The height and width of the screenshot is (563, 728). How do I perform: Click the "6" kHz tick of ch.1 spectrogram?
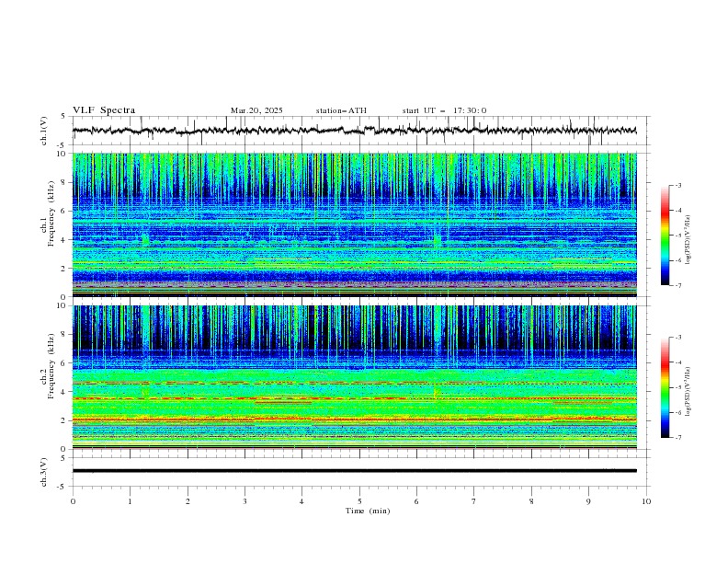[x=65, y=211]
